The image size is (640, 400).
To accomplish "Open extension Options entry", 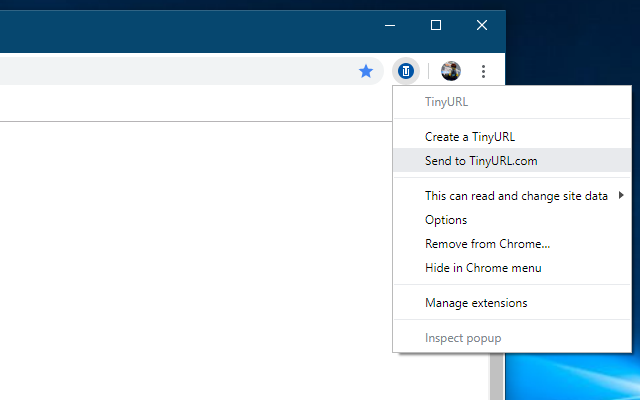I will point(512,220).
